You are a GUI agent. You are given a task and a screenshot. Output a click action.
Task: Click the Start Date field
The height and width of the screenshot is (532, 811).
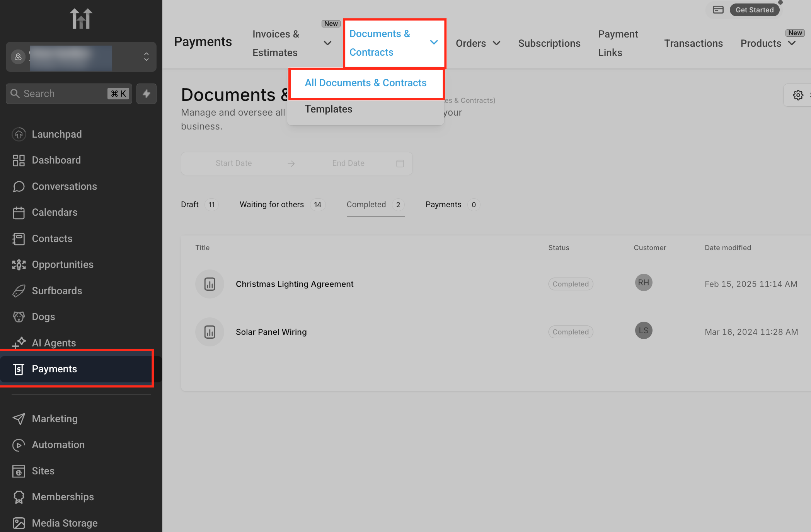click(x=233, y=163)
